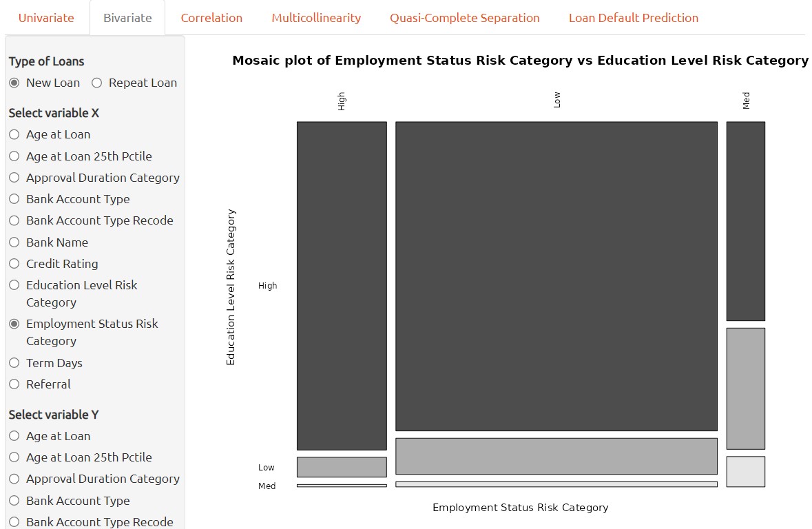
Task: Click the High employment column's dark tile
Action: pos(342,285)
